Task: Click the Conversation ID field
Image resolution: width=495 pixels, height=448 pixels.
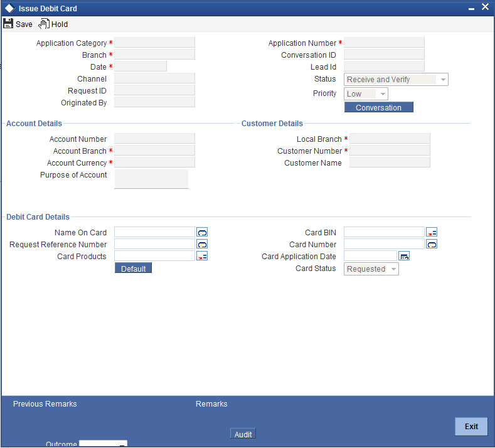Action: (384, 55)
